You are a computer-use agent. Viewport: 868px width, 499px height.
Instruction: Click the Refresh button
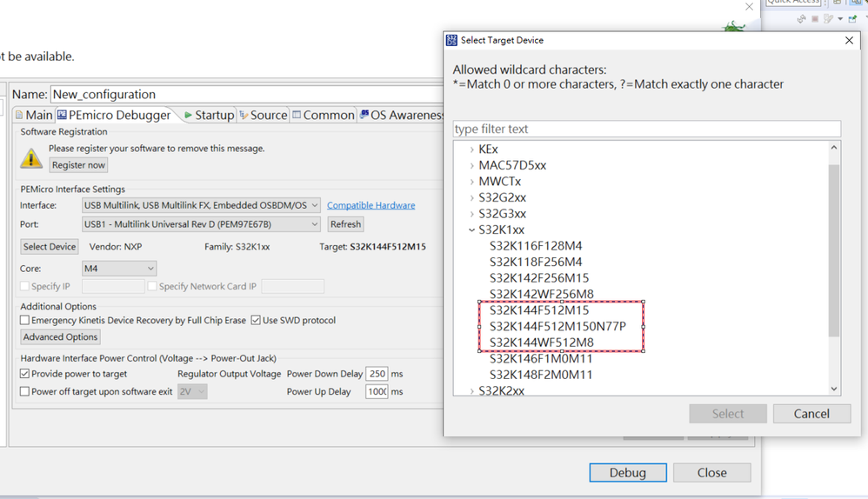click(x=346, y=224)
